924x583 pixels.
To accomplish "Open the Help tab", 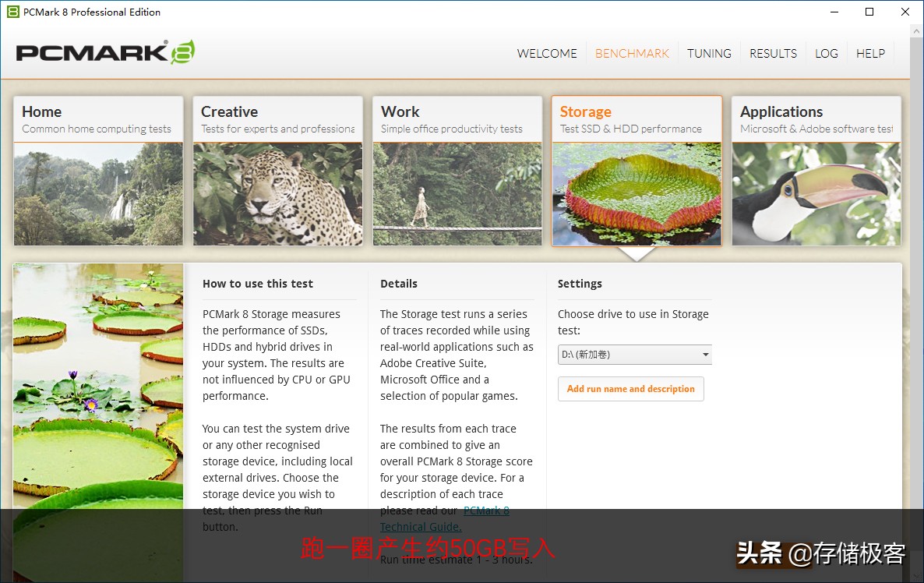I will click(870, 54).
